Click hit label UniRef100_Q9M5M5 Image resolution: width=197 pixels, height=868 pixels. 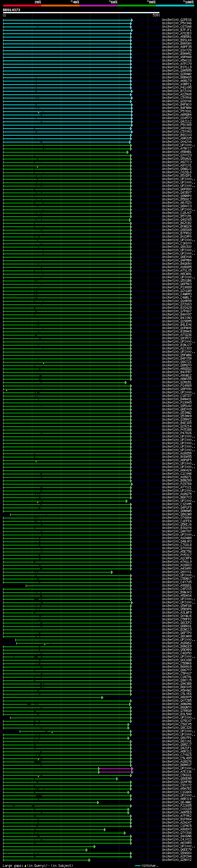coord(177,71)
